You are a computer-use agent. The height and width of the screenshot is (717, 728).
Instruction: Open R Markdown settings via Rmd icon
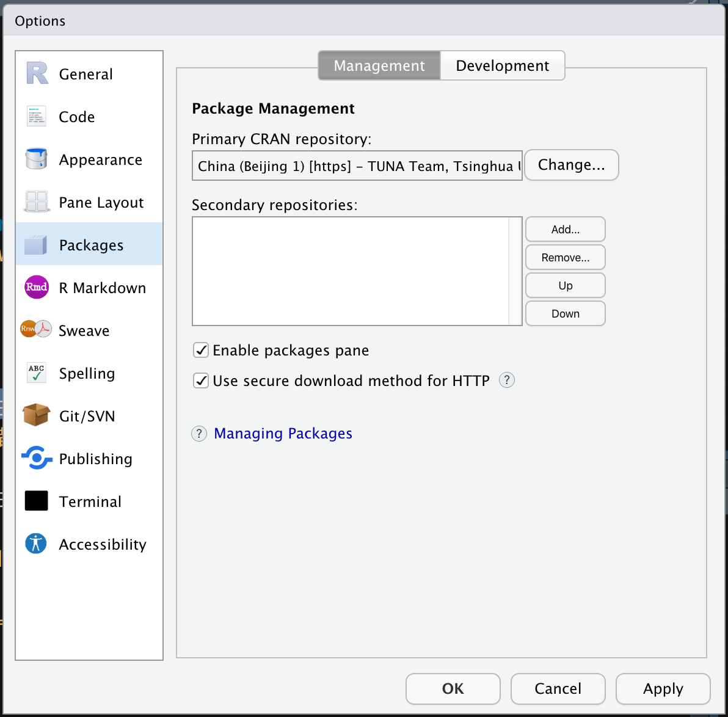click(x=36, y=287)
